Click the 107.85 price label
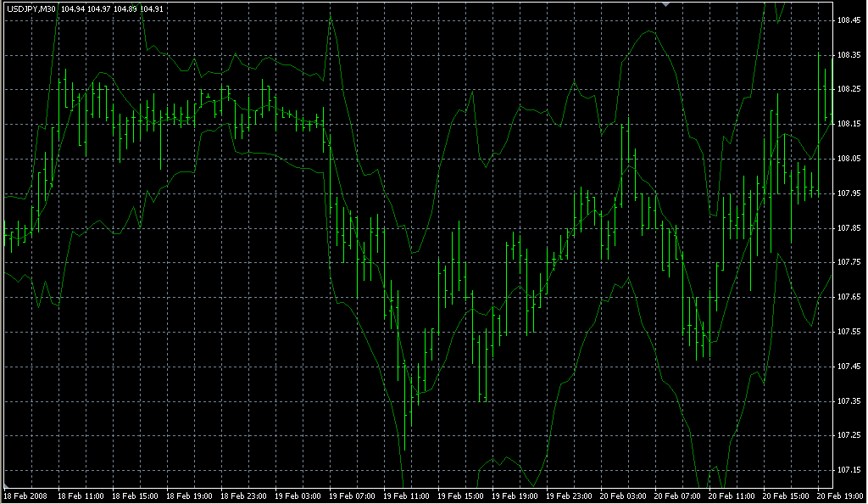868x504 pixels. (849, 227)
